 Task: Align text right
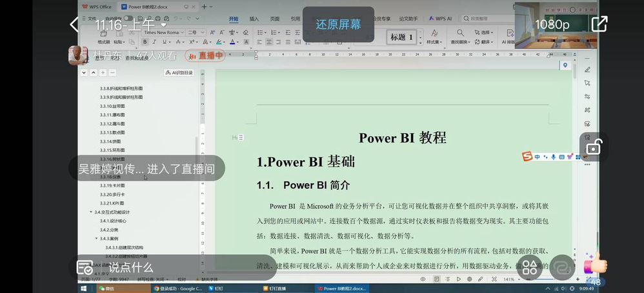pyautogui.click(x=279, y=42)
